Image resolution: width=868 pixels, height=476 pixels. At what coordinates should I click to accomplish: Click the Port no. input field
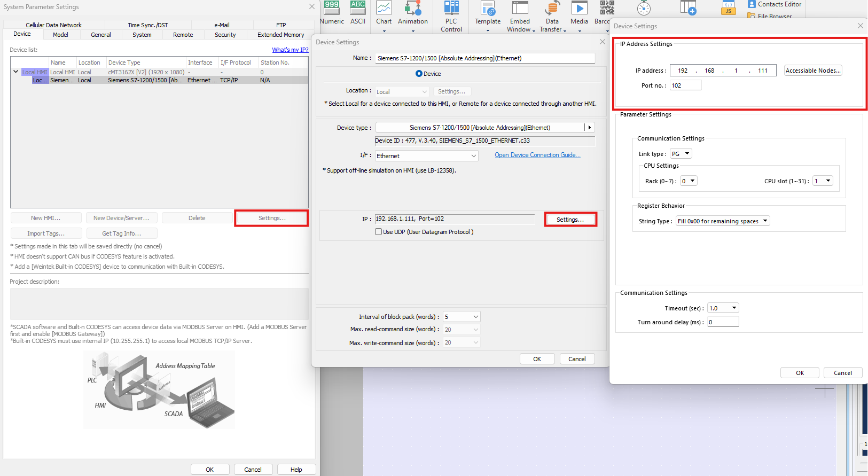[x=685, y=85]
